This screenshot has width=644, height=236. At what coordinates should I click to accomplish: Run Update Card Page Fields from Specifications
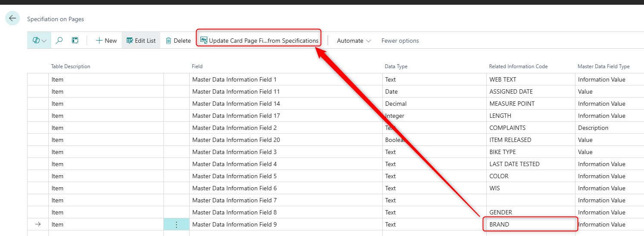click(x=259, y=41)
